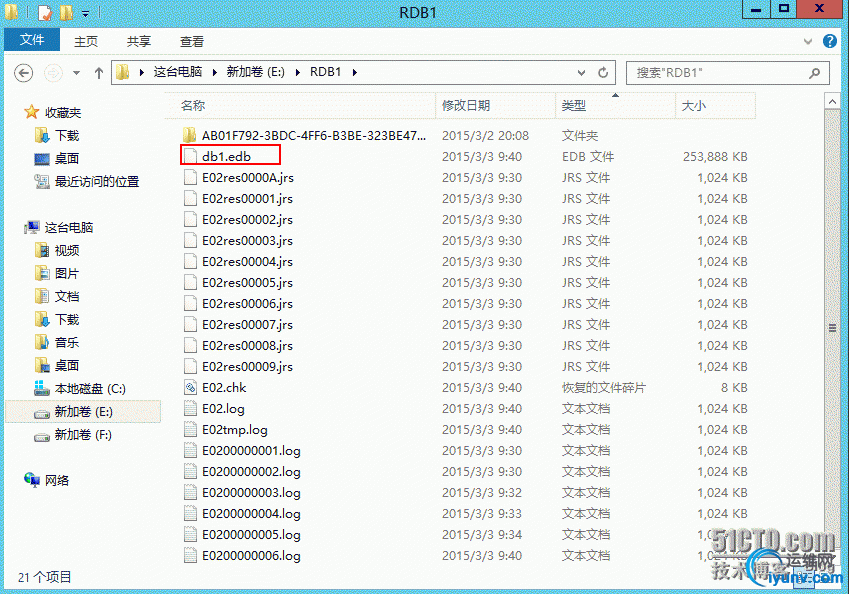Open the quick access toolbar dropdown
The image size is (849, 594).
[86, 12]
